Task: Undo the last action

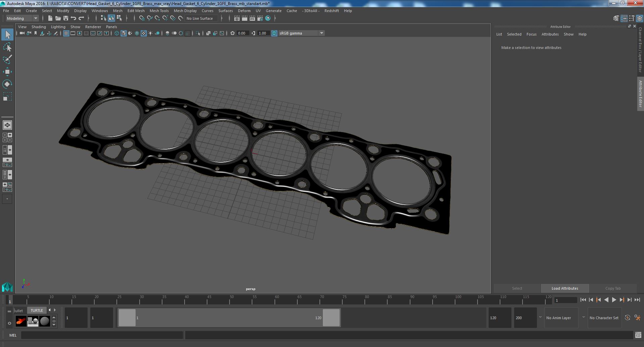Action: (x=73, y=18)
